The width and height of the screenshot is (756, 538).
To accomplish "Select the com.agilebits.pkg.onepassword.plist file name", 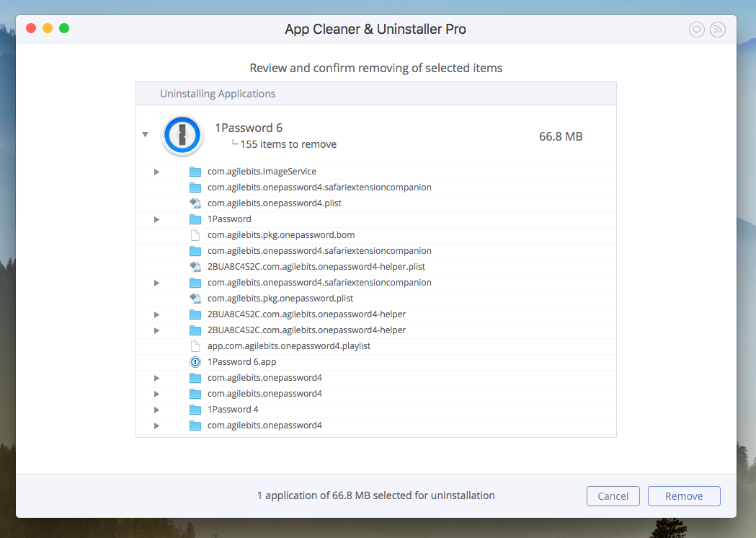I will pos(280,298).
